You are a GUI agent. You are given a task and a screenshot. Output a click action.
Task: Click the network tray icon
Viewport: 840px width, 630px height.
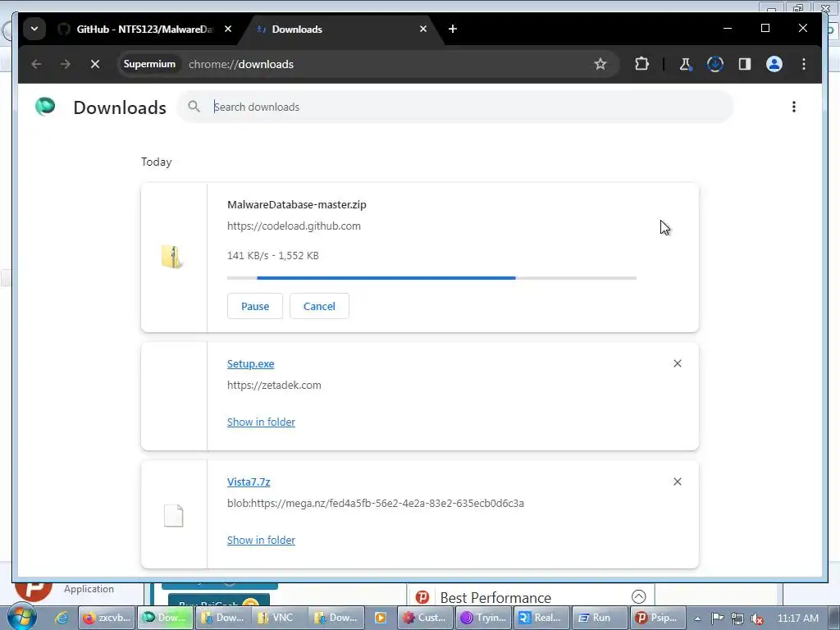click(x=737, y=619)
